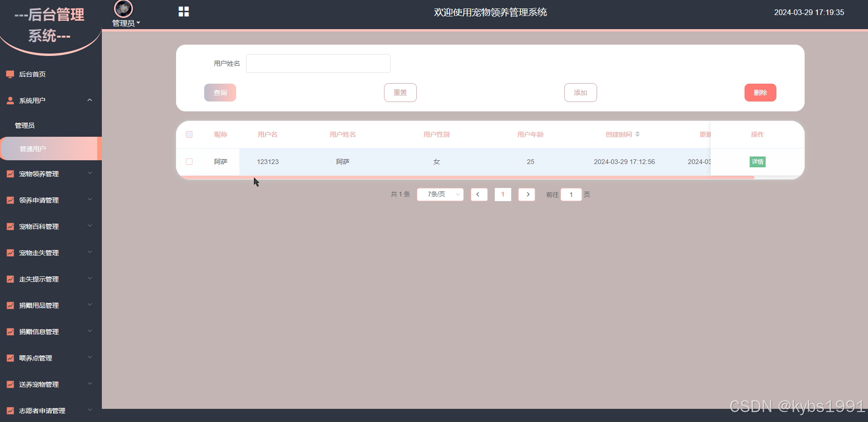Expand 宠物走失管理 chevron

point(90,252)
